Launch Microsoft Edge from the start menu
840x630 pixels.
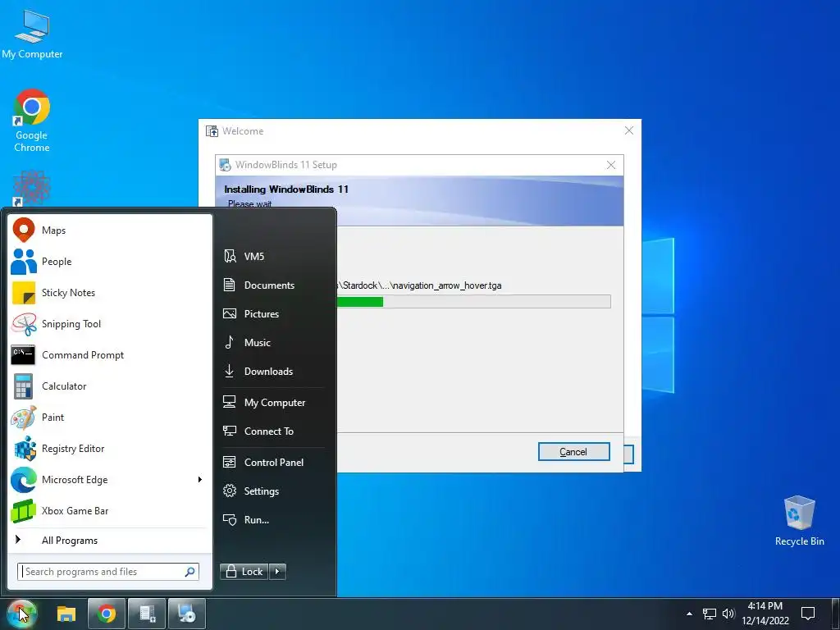point(102,479)
